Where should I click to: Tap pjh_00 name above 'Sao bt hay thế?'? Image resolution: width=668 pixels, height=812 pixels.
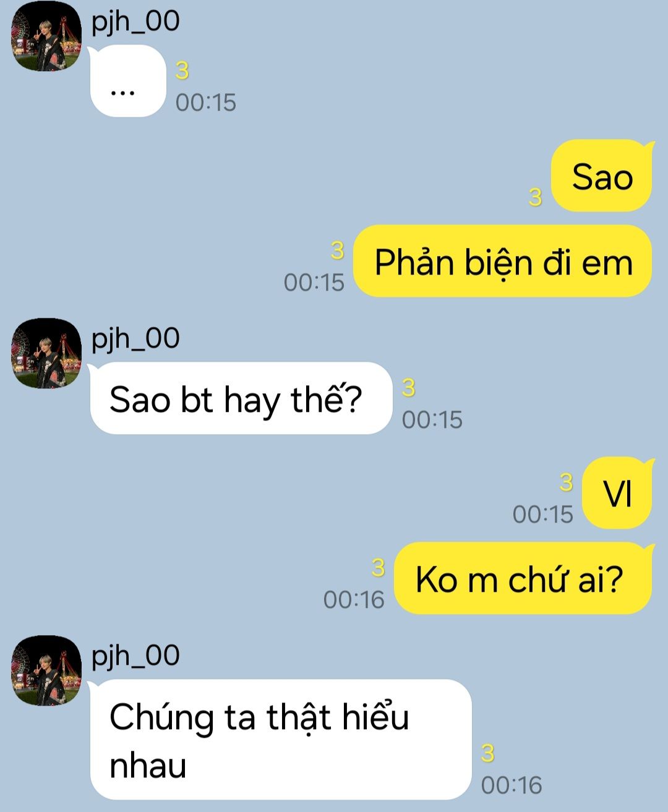point(135,339)
